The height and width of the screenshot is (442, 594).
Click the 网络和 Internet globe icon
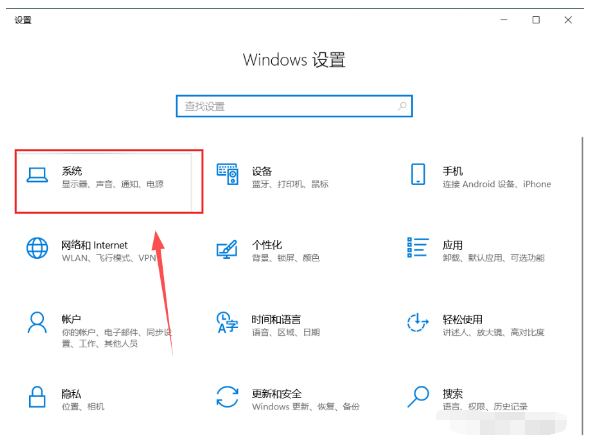tap(37, 248)
